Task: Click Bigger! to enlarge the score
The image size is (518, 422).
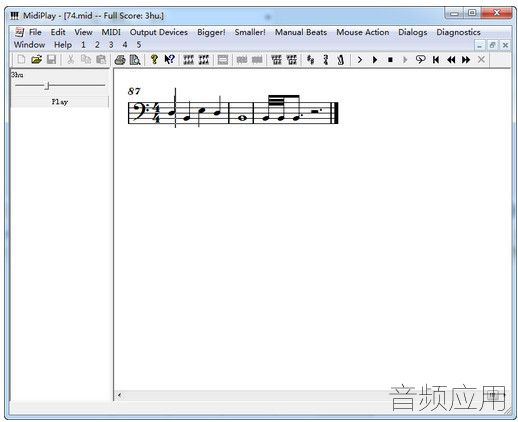Action: (211, 32)
